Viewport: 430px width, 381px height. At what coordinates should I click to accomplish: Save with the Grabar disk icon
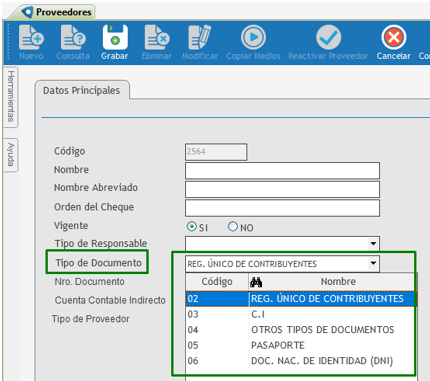click(115, 37)
